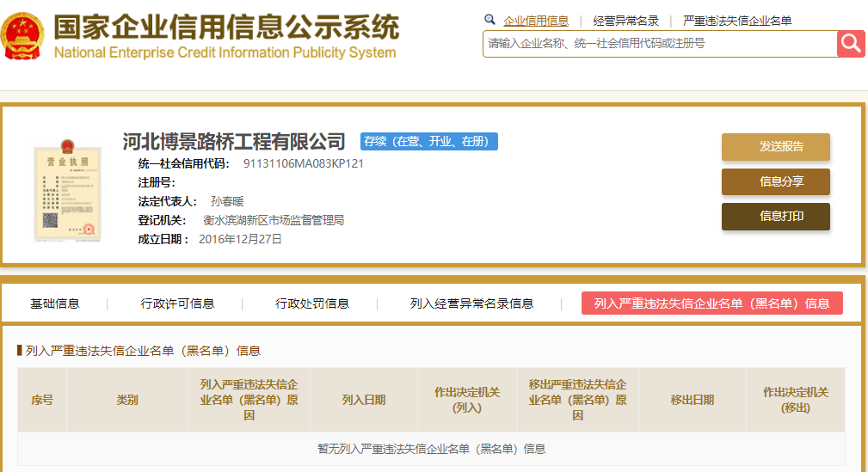The width and height of the screenshot is (868, 472).
Task: Switch to the 行政许可信息 tab
Action: (x=177, y=303)
